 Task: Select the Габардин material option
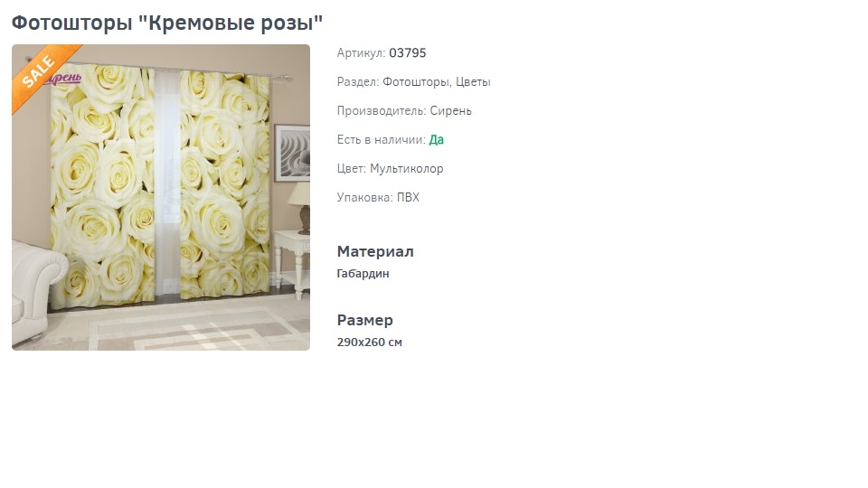point(363,273)
